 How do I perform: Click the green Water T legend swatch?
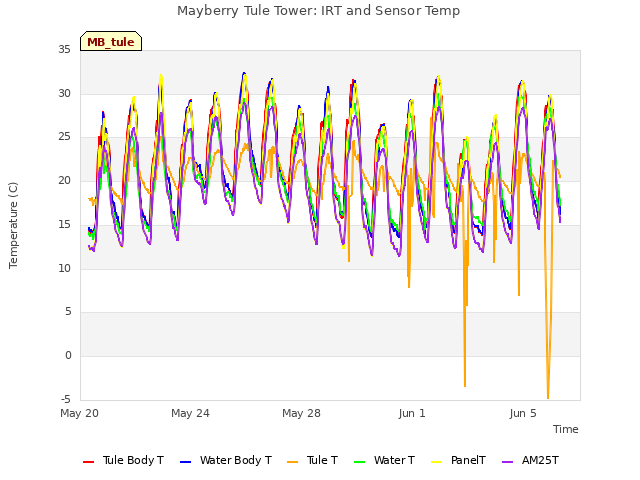click(359, 462)
